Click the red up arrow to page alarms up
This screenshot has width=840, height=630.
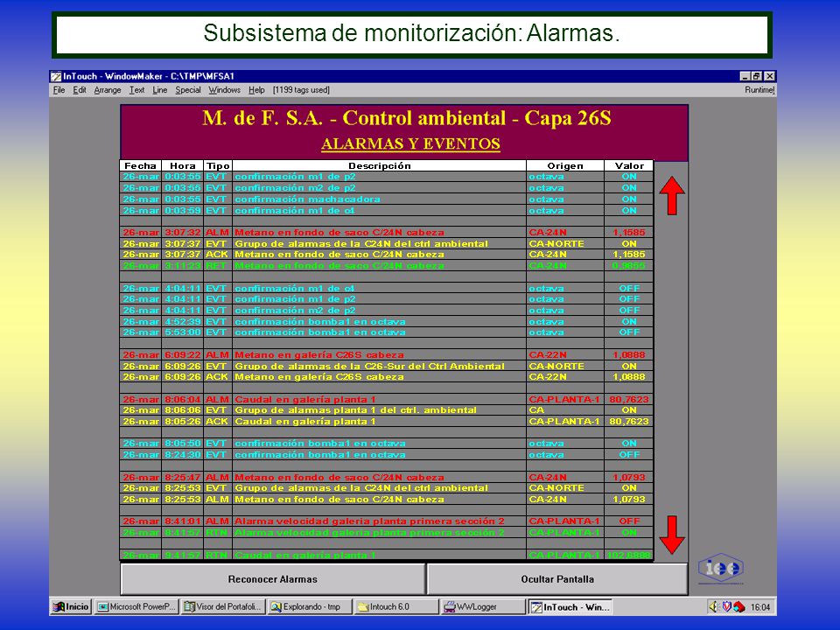click(672, 195)
